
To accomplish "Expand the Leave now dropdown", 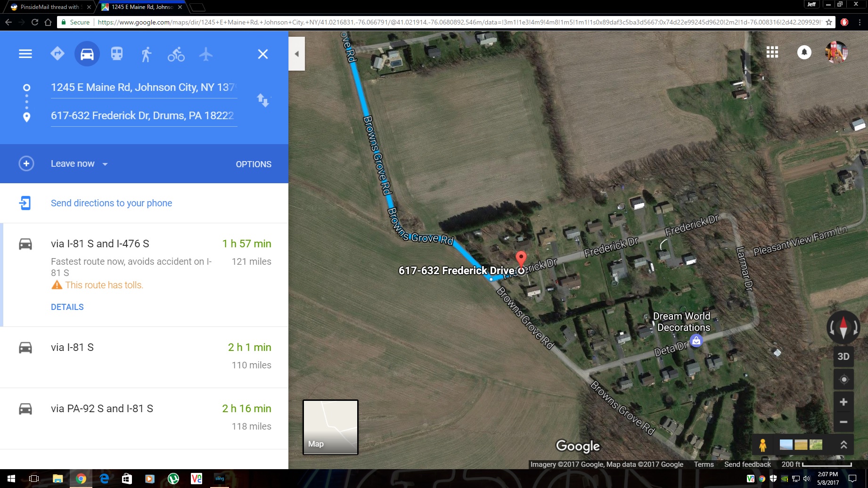I will click(79, 164).
